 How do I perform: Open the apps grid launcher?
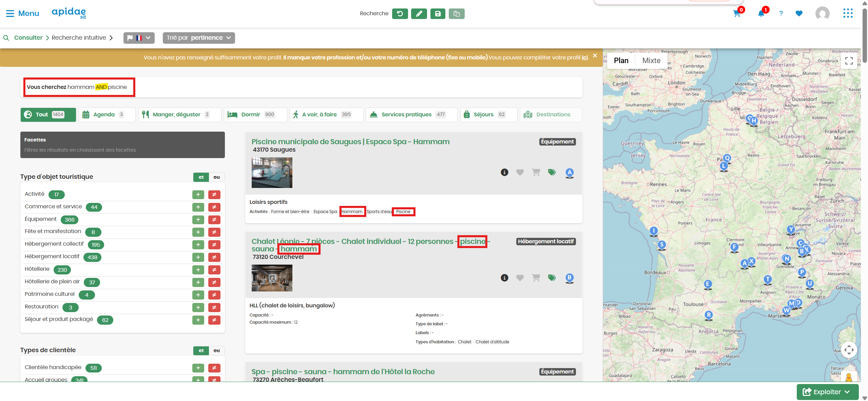click(x=848, y=14)
